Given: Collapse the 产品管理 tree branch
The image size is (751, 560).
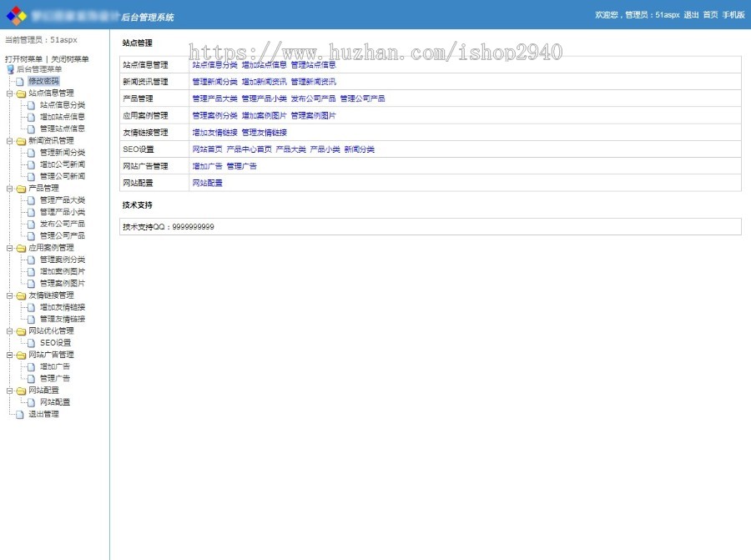Looking at the screenshot, I should click(x=8, y=188).
